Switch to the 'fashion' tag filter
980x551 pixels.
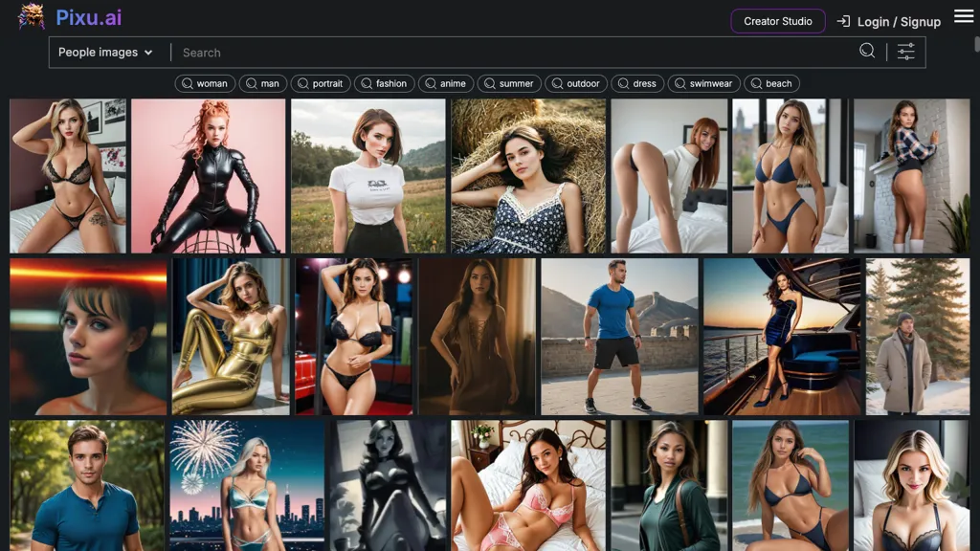384,83
